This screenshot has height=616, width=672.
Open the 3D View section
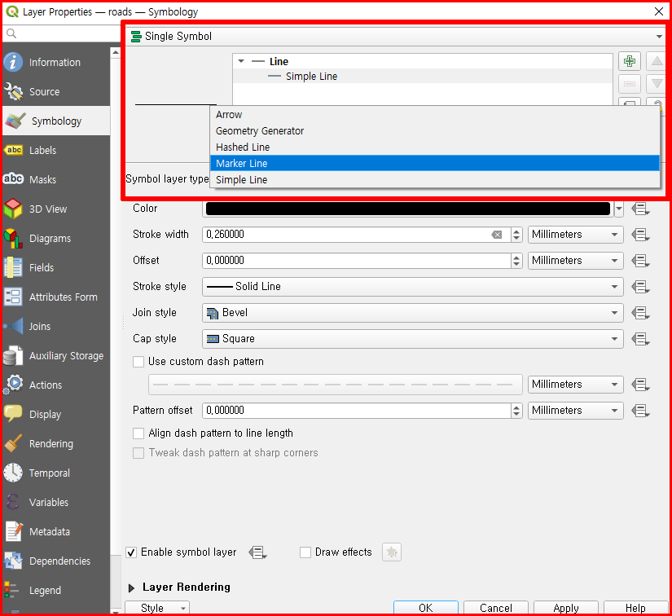[x=55, y=209]
